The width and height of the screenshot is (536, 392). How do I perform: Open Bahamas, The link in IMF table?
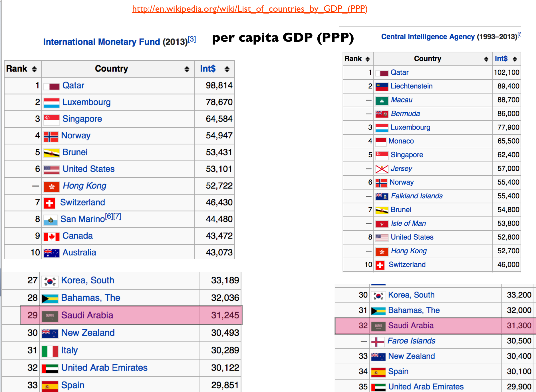click(x=91, y=298)
